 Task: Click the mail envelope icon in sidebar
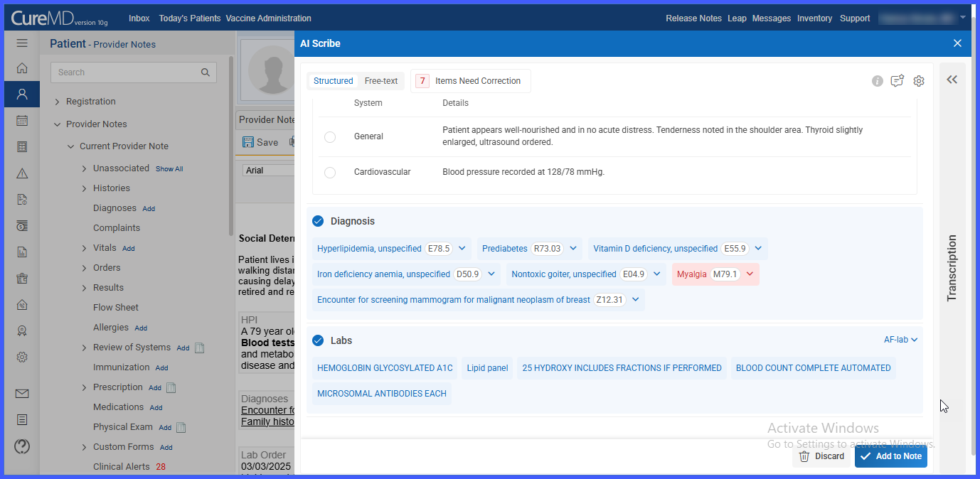[22, 394]
